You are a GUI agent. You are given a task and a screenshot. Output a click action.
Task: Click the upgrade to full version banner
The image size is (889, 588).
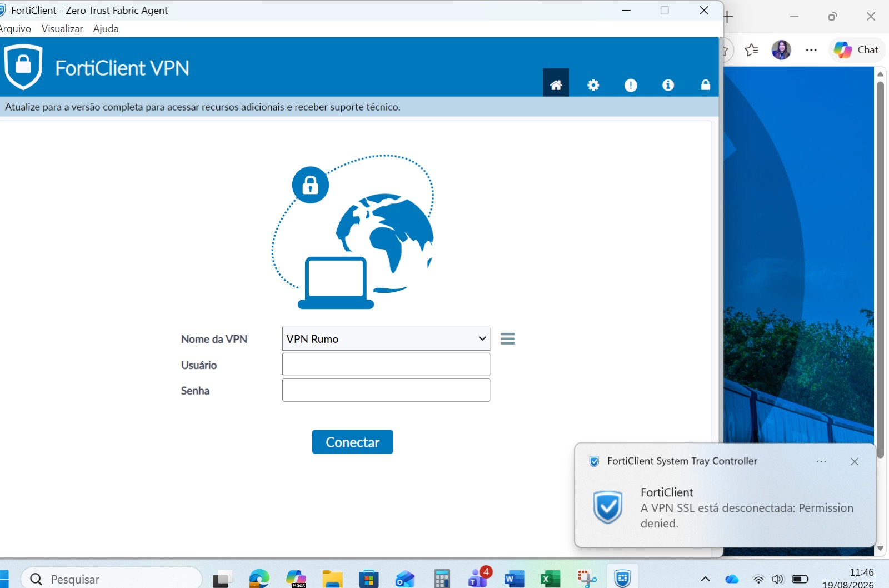[203, 107]
